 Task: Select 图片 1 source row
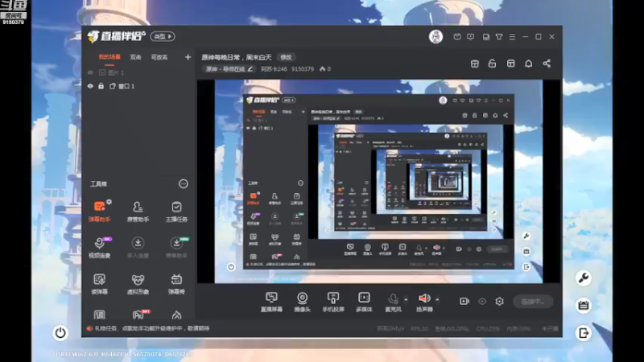coord(138,72)
